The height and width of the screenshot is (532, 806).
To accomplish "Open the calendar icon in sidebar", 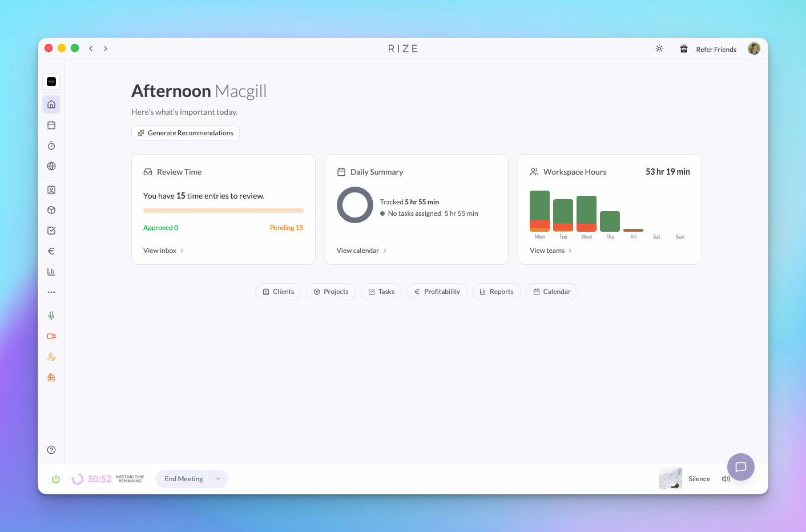I will [51, 125].
